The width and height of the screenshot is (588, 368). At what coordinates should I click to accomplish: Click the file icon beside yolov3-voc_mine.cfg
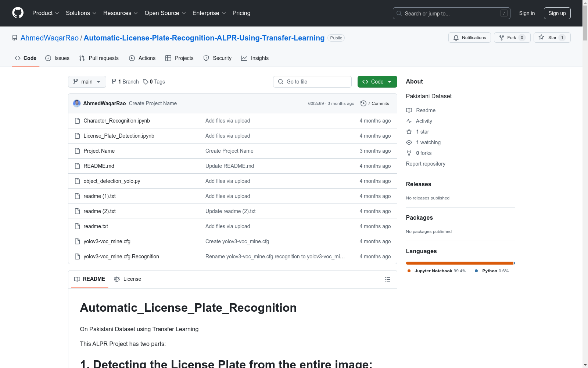77,241
